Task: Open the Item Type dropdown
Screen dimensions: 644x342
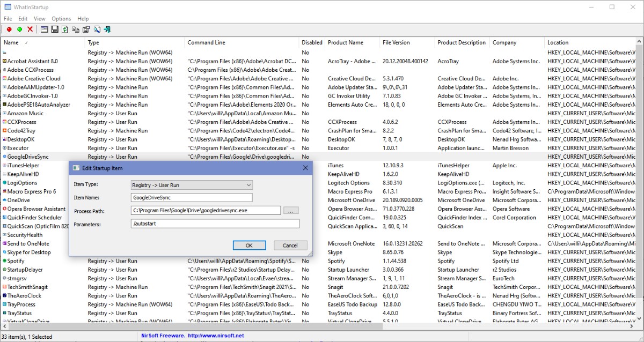Action: click(x=192, y=185)
